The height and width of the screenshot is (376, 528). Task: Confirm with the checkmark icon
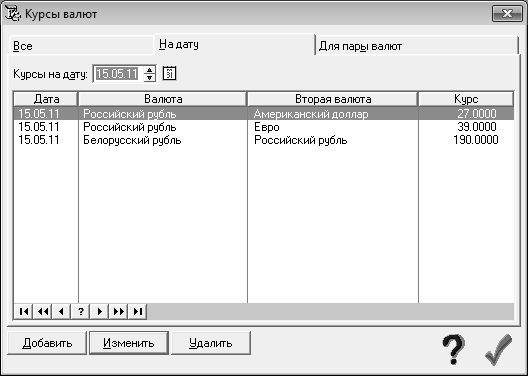click(x=499, y=349)
